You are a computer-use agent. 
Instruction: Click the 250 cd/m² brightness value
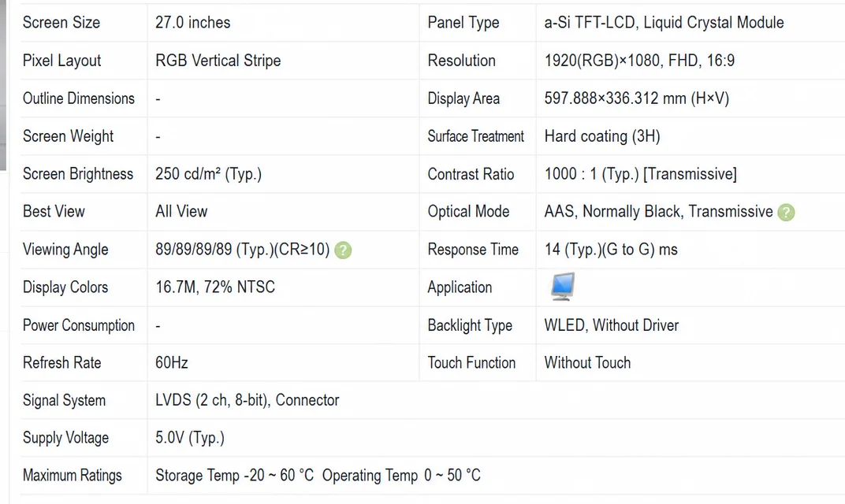click(x=209, y=174)
